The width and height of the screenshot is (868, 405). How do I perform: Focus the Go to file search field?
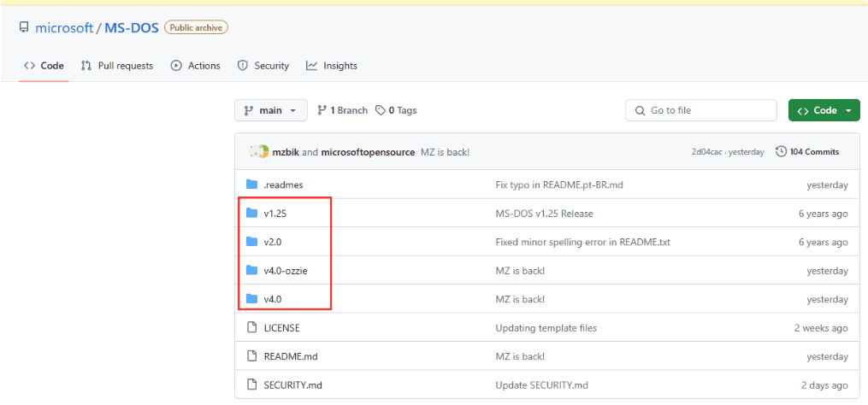pos(701,110)
